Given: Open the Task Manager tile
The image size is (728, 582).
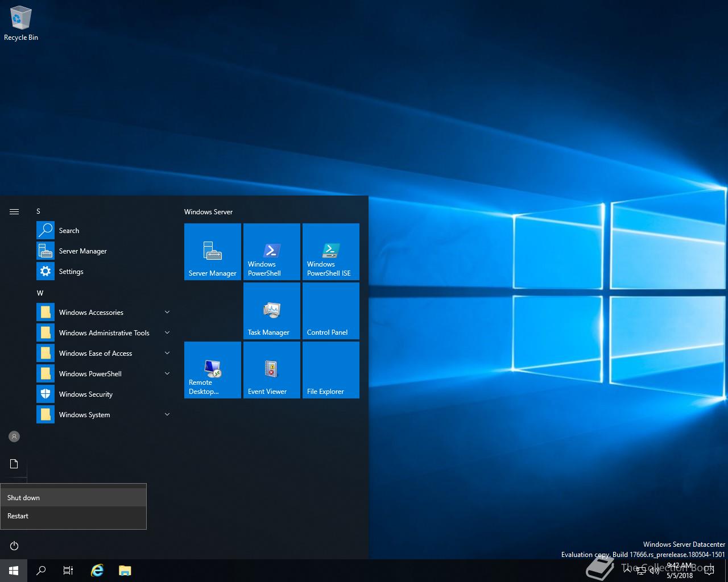Looking at the screenshot, I should (x=272, y=311).
